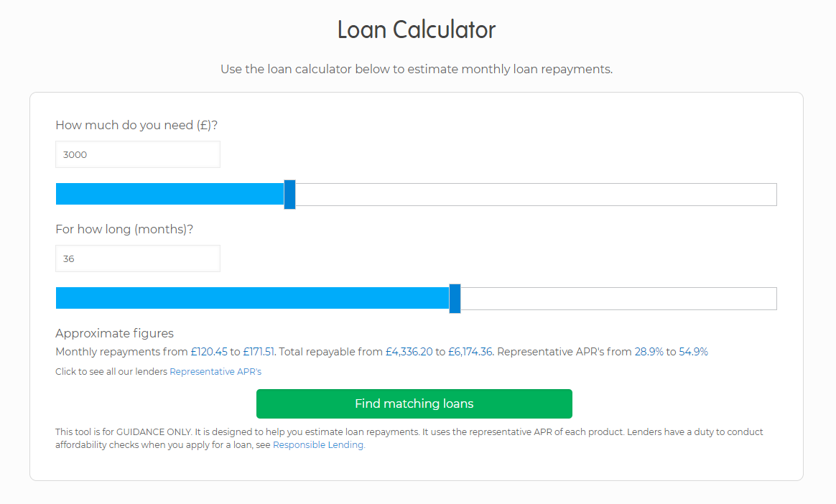Select the £4,336.20 total repayable value

coord(409,352)
